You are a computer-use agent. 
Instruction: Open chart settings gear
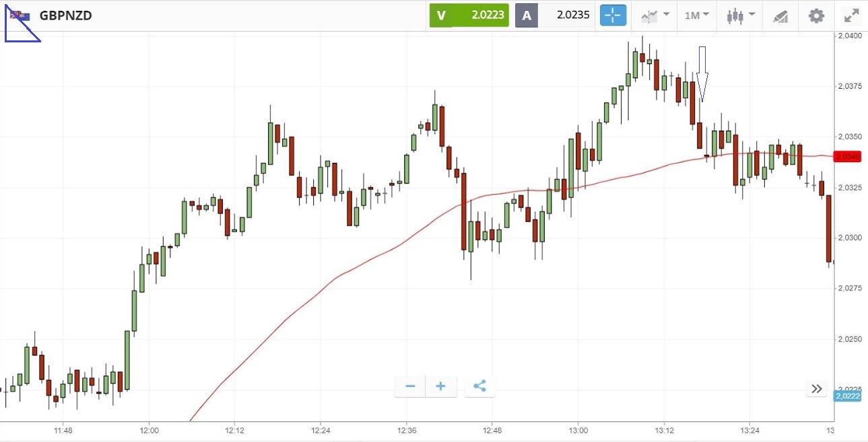[816, 15]
